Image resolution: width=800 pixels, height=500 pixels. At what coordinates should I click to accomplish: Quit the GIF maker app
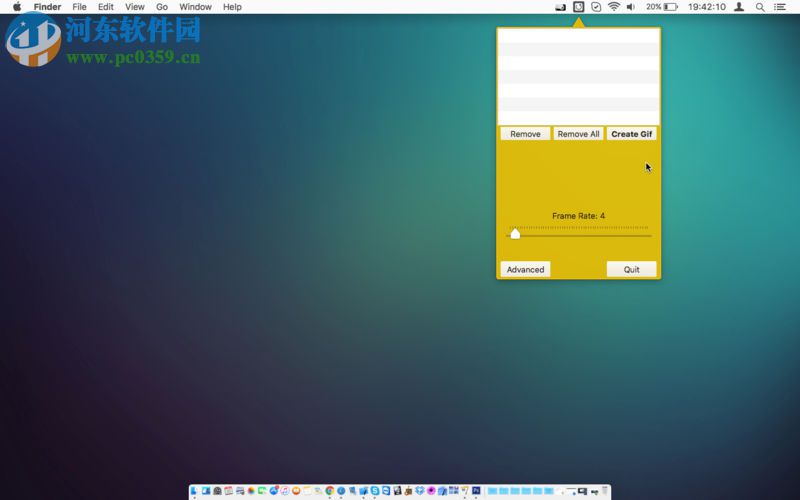(632, 269)
